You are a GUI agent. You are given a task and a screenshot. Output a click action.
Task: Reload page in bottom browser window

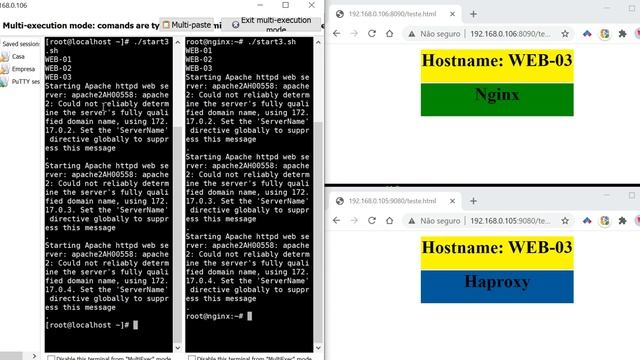371,220
